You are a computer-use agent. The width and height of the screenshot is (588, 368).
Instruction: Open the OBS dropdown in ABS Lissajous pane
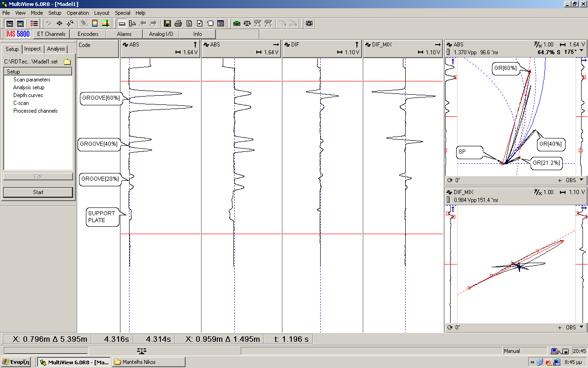pos(574,180)
